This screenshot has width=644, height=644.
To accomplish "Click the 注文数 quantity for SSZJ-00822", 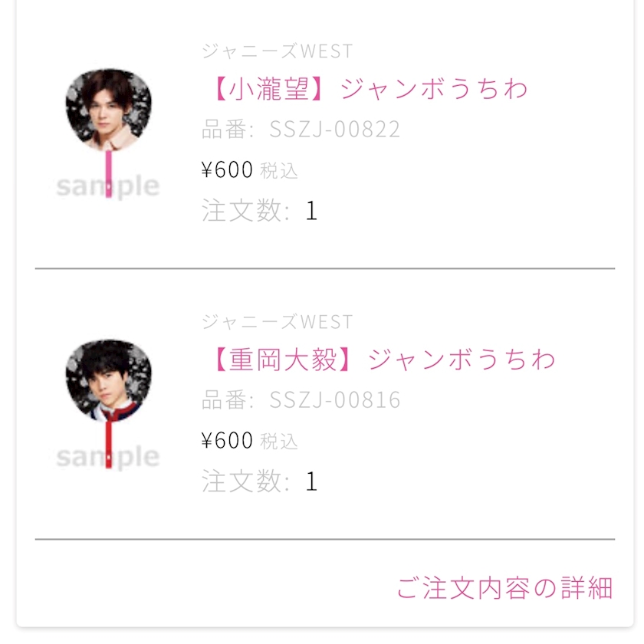I will (311, 211).
